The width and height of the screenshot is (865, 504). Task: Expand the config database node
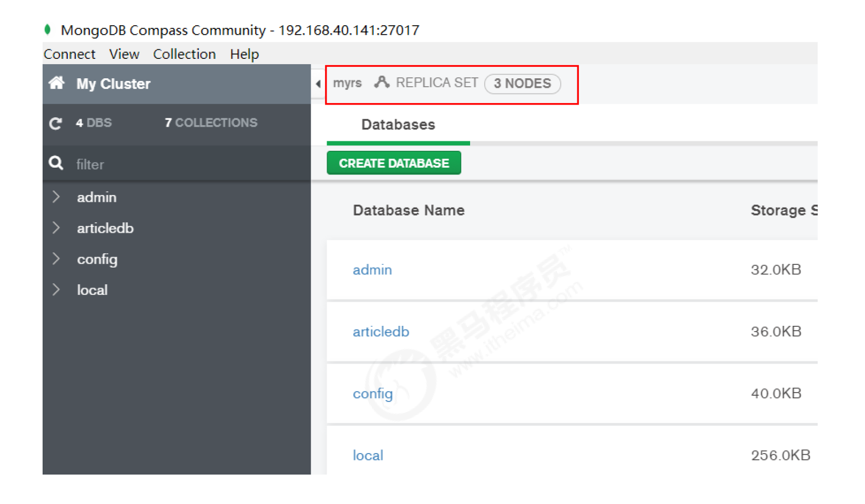(56, 259)
